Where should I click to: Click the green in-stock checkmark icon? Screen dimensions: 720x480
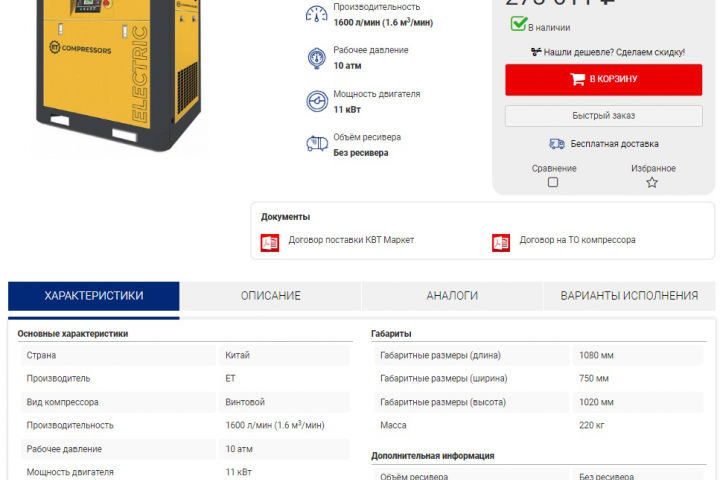pos(518,23)
